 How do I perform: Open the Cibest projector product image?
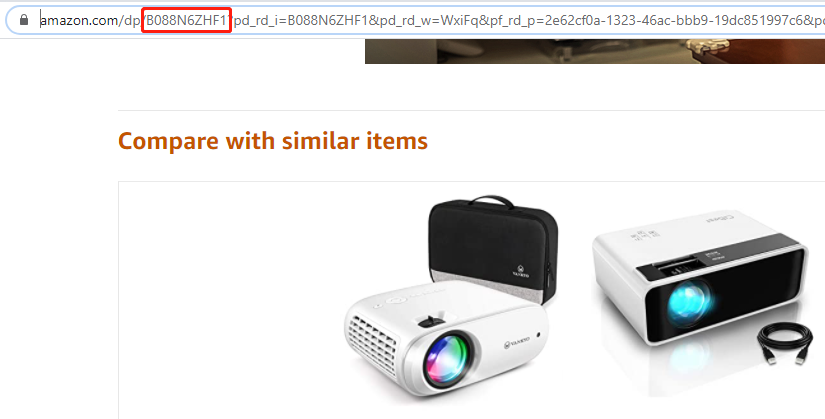(700, 287)
